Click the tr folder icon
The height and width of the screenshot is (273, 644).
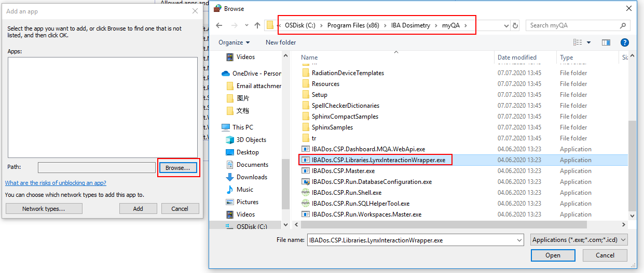click(x=306, y=138)
